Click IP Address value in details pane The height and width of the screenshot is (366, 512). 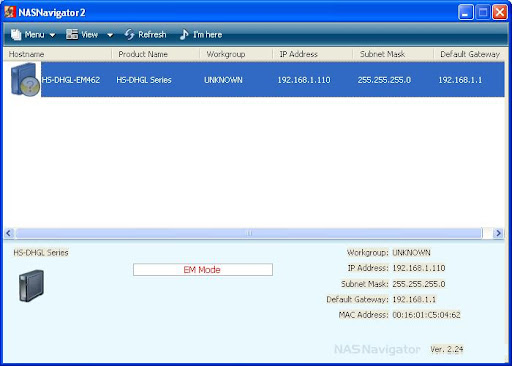(419, 268)
